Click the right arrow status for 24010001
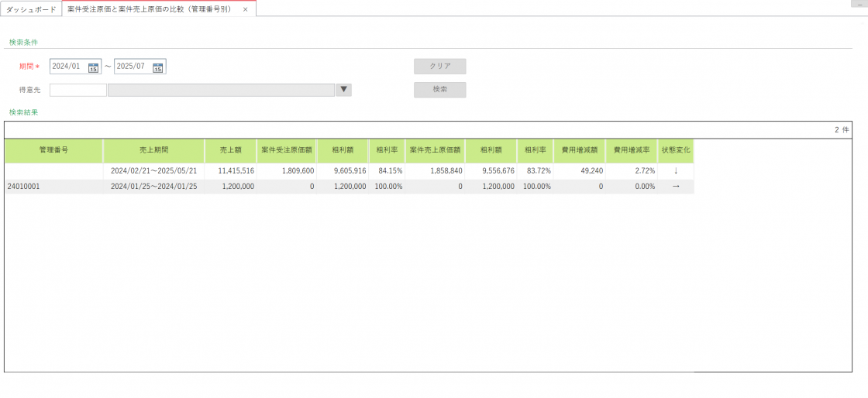Screen dimensions: 868x398 pos(675,187)
